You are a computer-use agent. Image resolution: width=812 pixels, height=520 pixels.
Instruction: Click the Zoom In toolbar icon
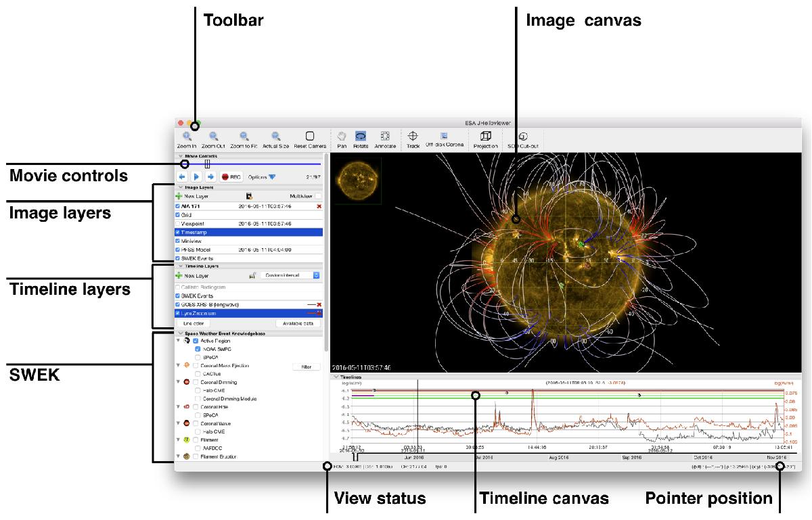(x=186, y=138)
